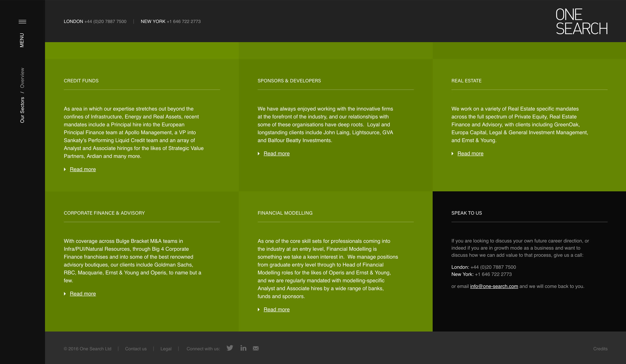Read more about Corporate Finance & Advisory
This screenshot has height=364, width=626.
coord(83,294)
